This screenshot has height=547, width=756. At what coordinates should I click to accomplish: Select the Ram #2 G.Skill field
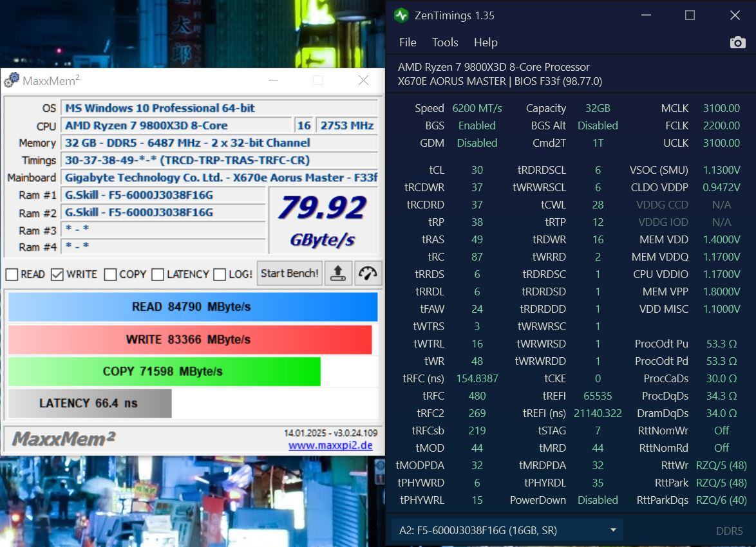[164, 212]
